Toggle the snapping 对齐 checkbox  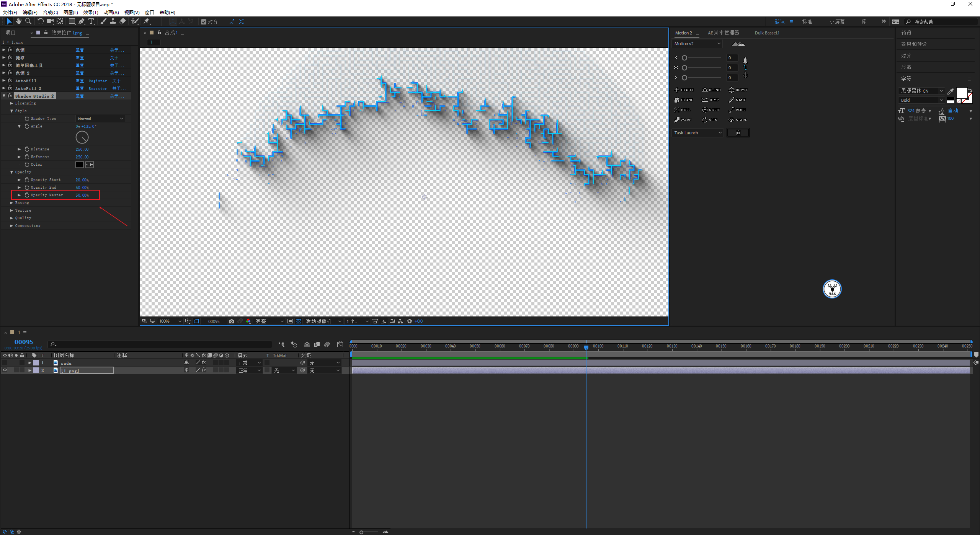[x=204, y=22]
